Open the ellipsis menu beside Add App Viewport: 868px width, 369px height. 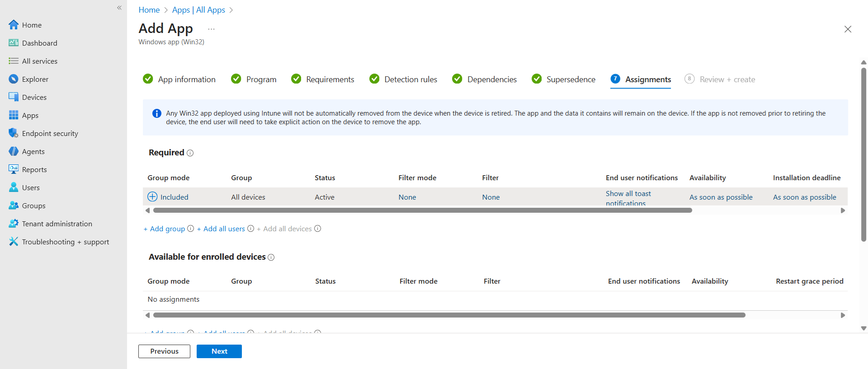pos(211,29)
